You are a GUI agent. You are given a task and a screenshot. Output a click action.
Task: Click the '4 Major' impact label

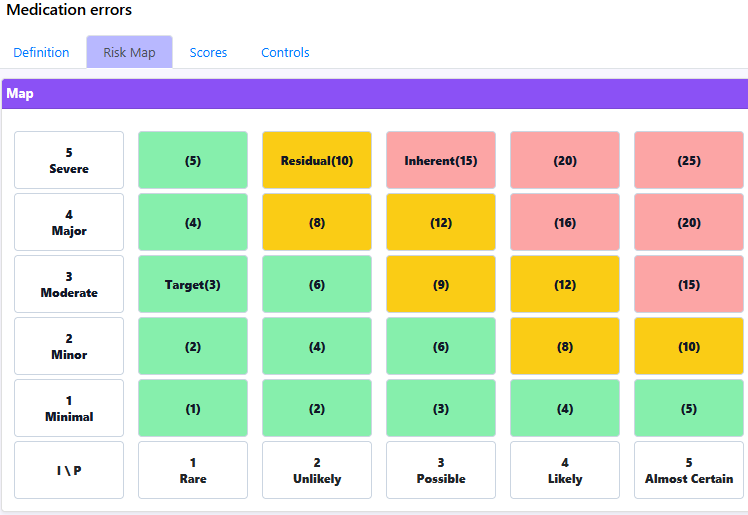[69, 222]
